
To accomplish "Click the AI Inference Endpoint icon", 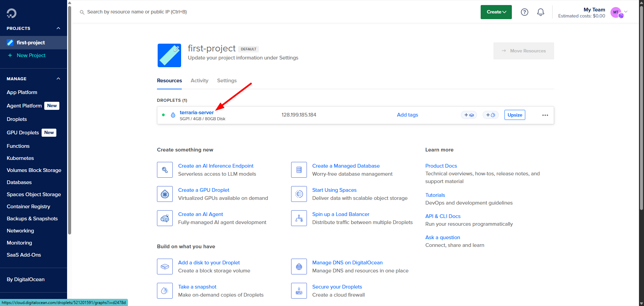I will (165, 170).
